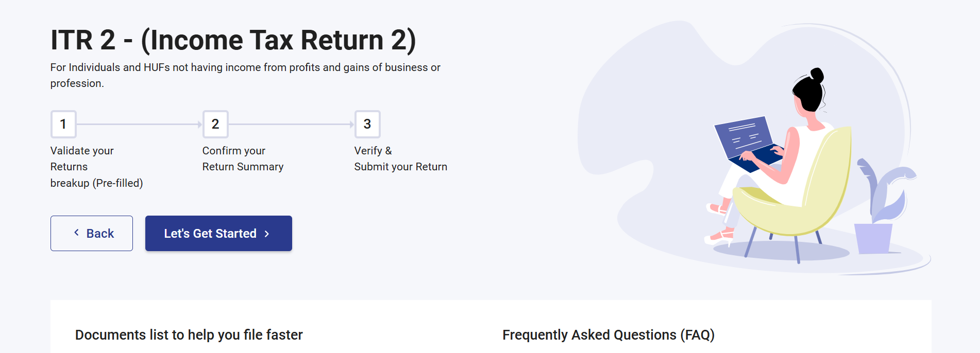Select the step 3 number box
Image resolution: width=980 pixels, height=353 pixels.
(367, 124)
